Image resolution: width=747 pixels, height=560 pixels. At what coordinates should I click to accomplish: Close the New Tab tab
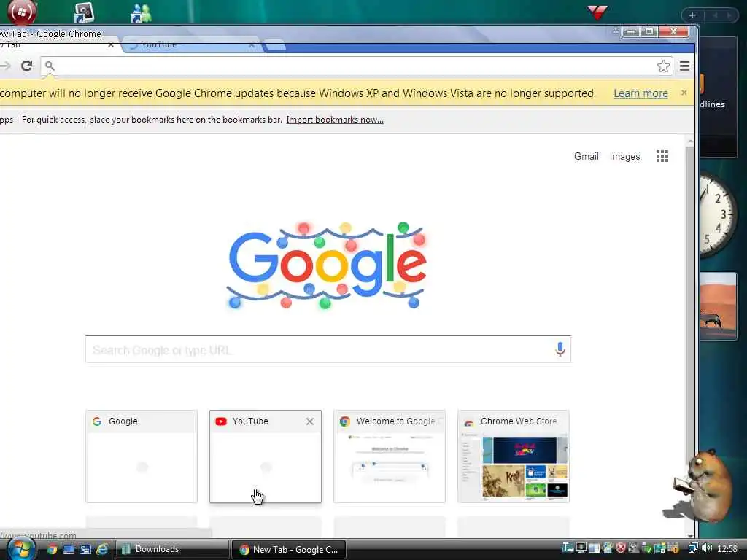(111, 44)
